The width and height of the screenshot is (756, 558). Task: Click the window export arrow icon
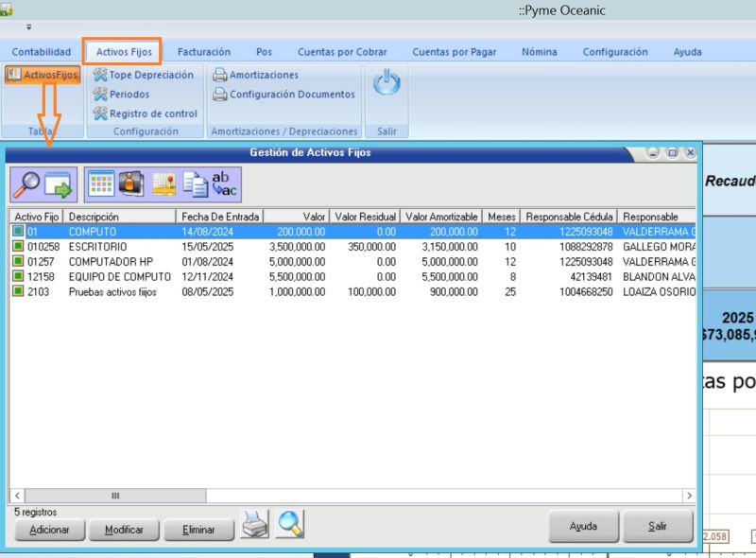point(59,183)
